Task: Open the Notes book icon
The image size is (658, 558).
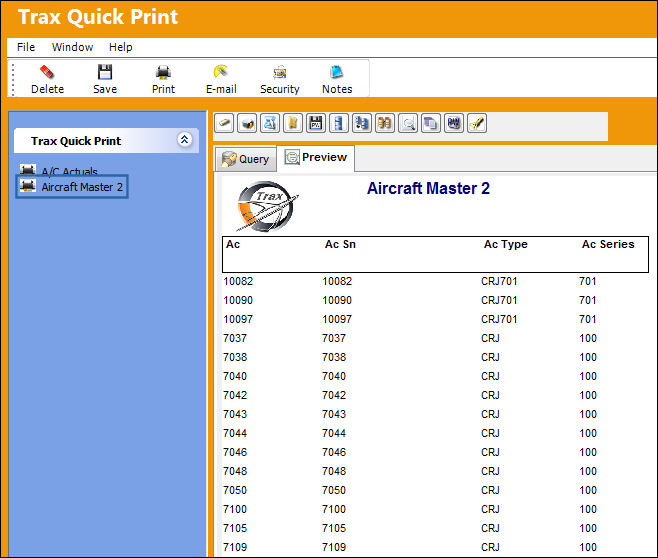Action: click(337, 72)
